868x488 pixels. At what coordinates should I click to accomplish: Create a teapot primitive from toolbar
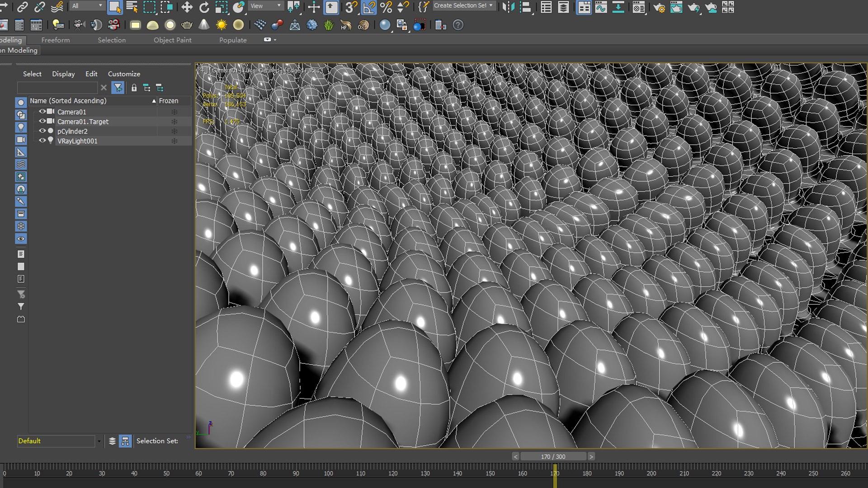tap(187, 25)
